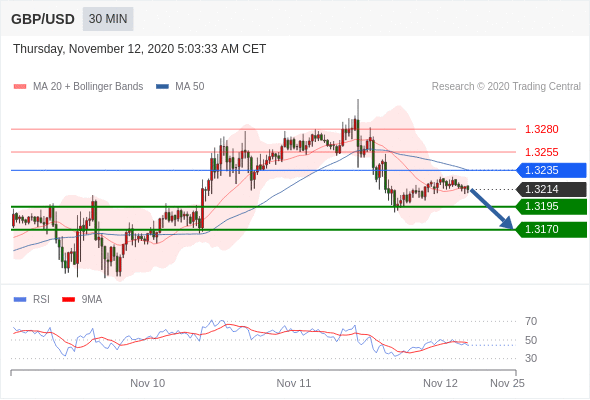Click the RSI 50 axis value

pos(531,340)
